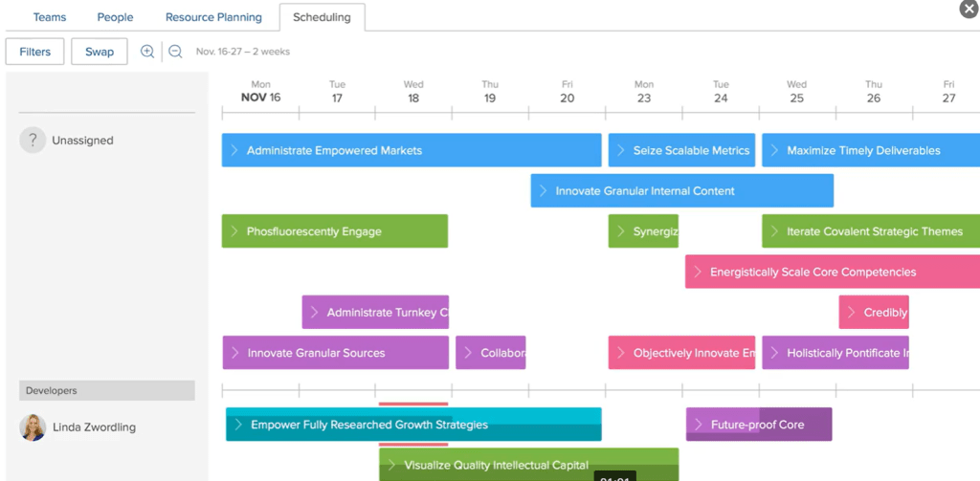The height and width of the screenshot is (481, 980).
Task: Expand Energistically Scale Core Competencies chevron
Action: pos(698,273)
